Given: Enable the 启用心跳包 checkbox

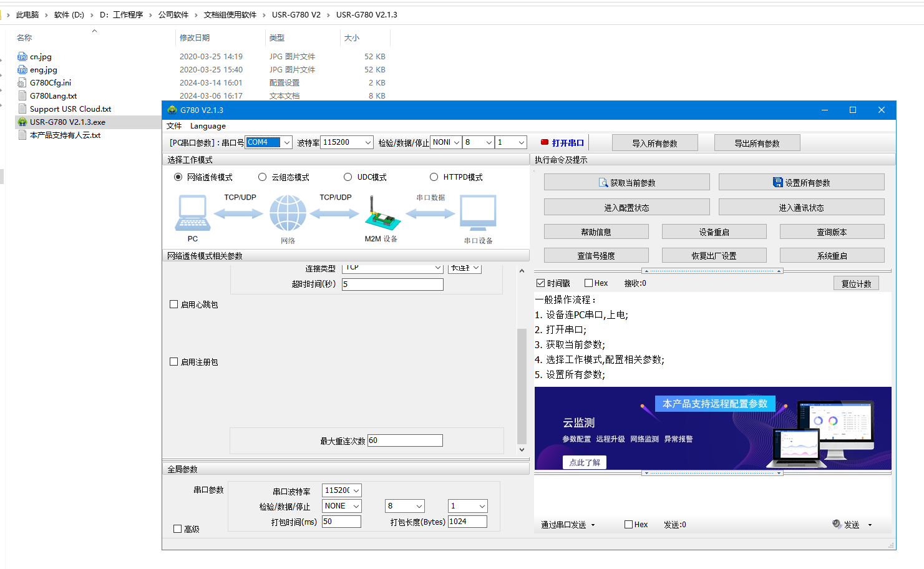Looking at the screenshot, I should click(x=174, y=304).
